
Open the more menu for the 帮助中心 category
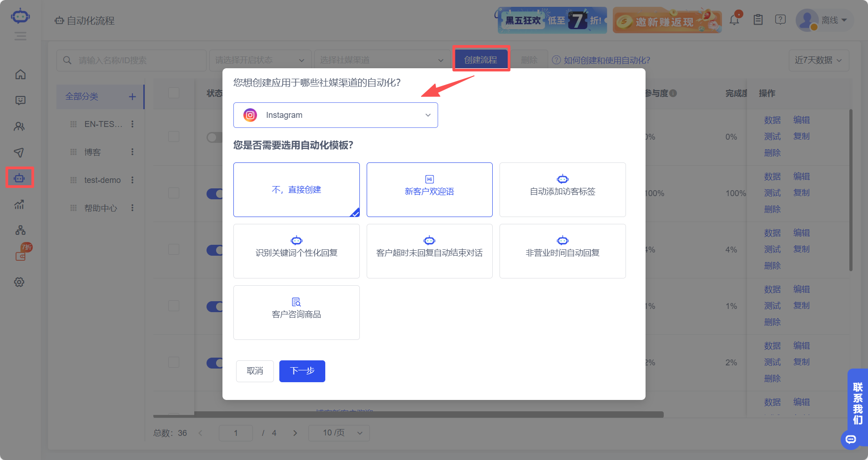coord(132,208)
